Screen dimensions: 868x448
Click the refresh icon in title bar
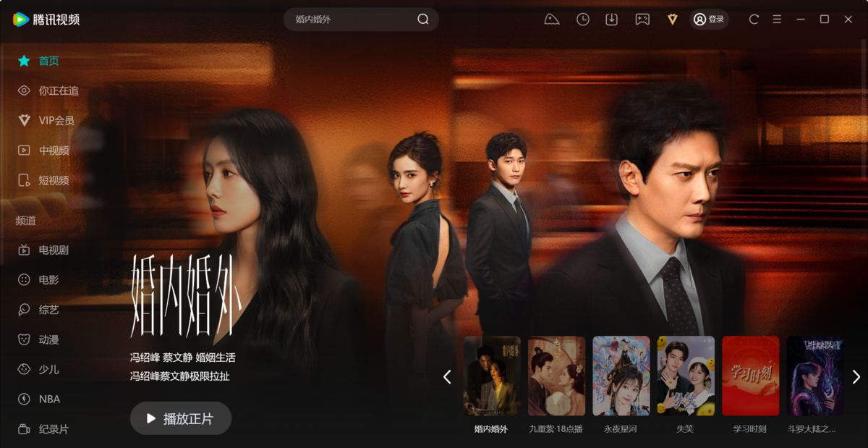pos(754,20)
